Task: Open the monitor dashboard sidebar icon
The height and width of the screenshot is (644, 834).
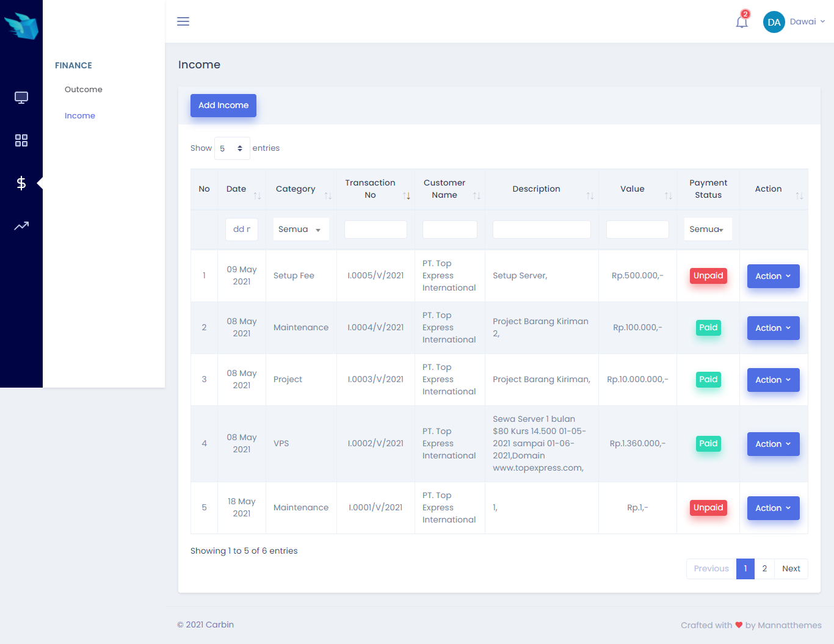Action: point(21,98)
